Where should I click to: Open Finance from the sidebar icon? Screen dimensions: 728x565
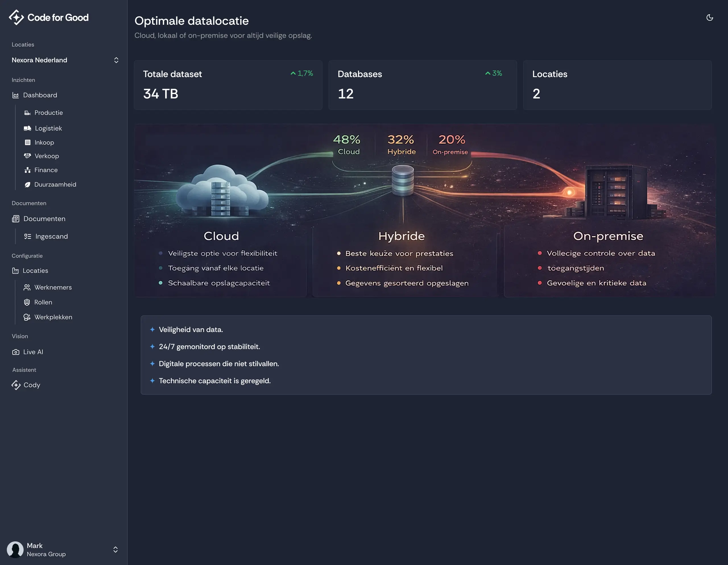click(x=27, y=170)
